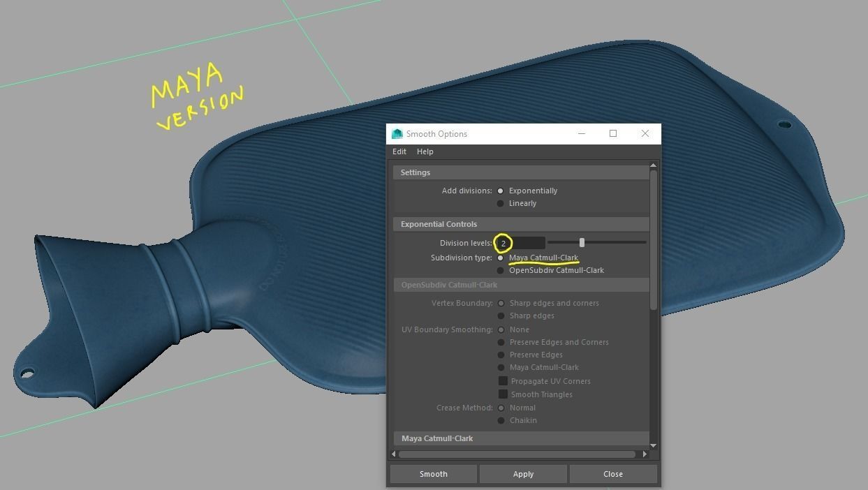Select Sharp edges vertex boundary option
This screenshot has height=490, width=868.
point(501,315)
